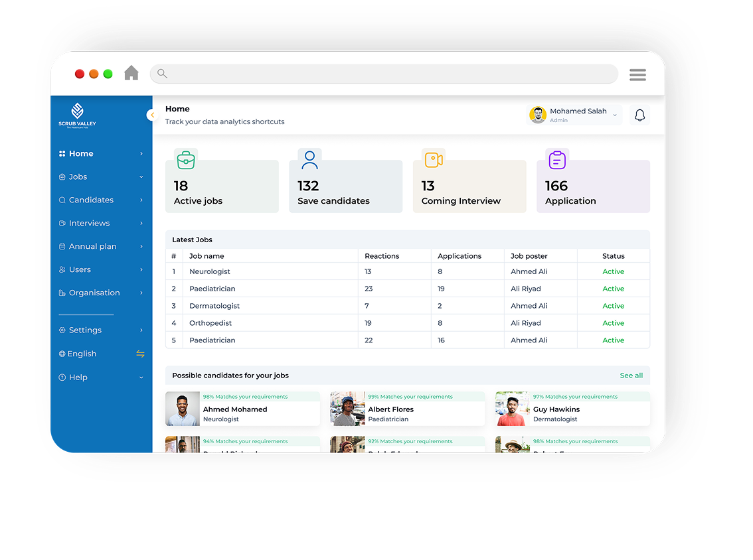Select the Dermatologist job row
This screenshot has height=560, width=753.
(x=407, y=306)
